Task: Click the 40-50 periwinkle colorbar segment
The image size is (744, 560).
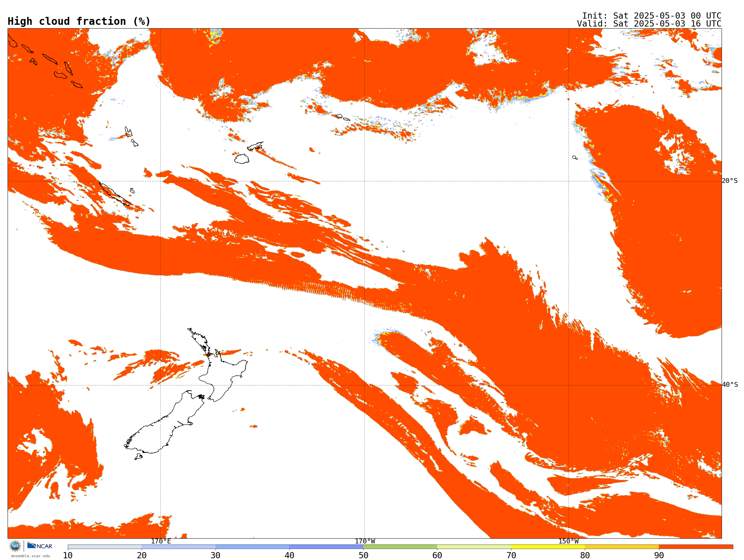Action: coord(326,547)
